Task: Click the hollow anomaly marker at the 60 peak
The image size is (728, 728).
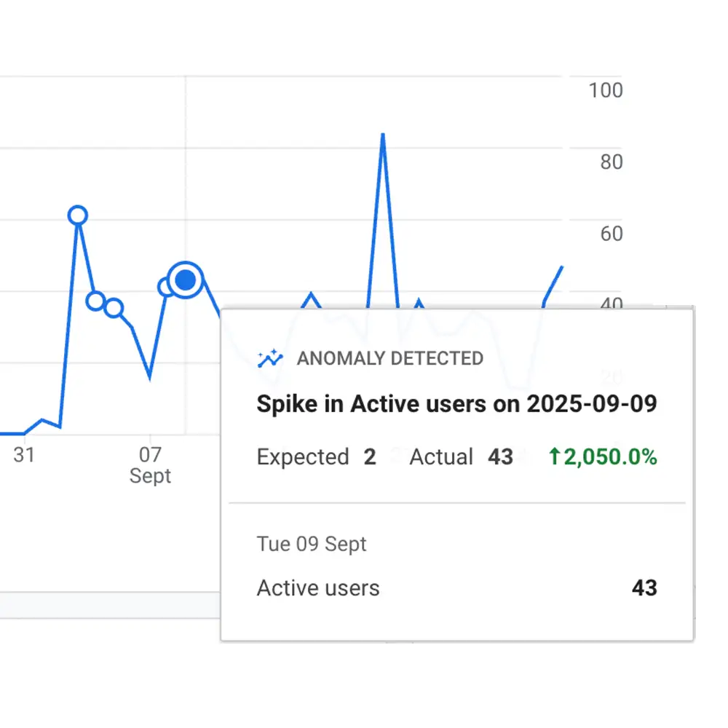Action: click(78, 215)
